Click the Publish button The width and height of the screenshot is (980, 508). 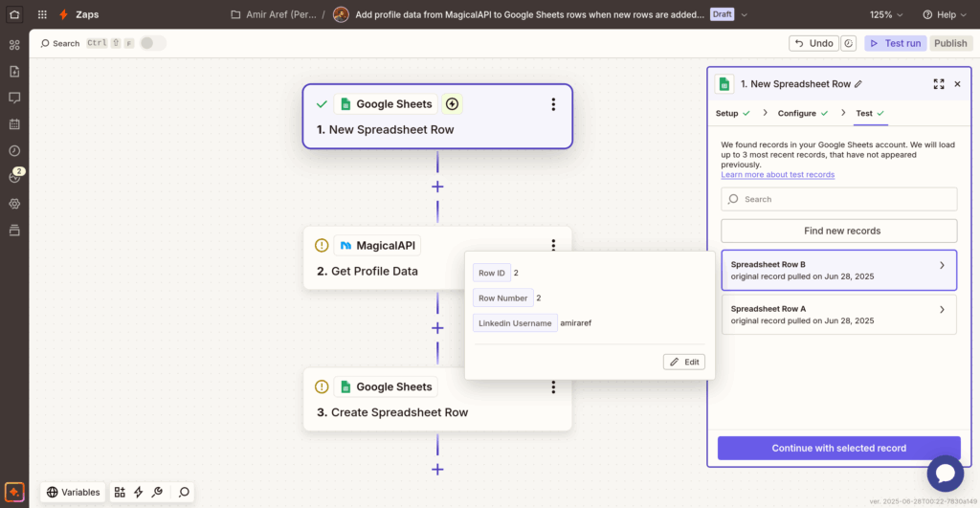coord(950,43)
